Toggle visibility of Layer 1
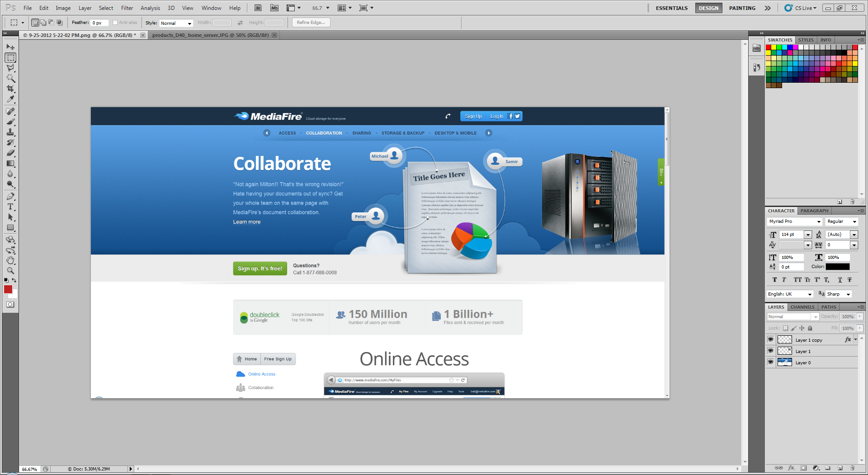 point(771,351)
